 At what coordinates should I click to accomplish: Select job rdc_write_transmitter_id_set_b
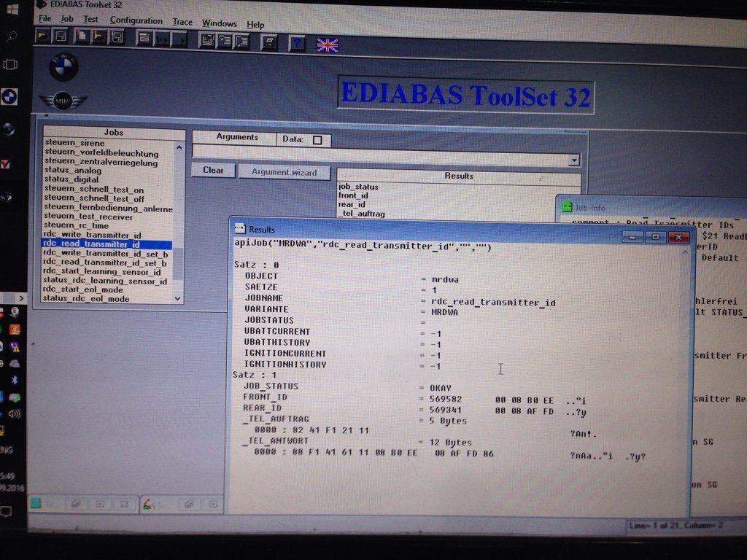click(x=105, y=253)
